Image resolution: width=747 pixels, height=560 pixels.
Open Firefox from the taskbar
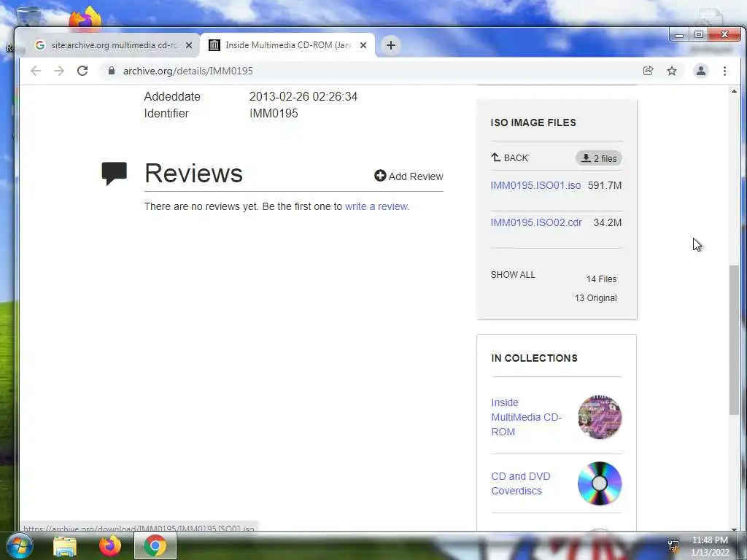pos(110,545)
